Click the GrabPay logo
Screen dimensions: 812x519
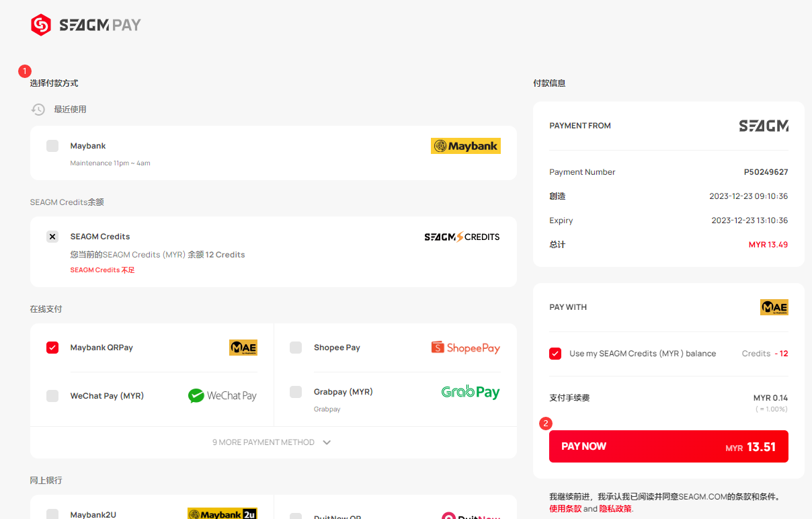pos(471,391)
